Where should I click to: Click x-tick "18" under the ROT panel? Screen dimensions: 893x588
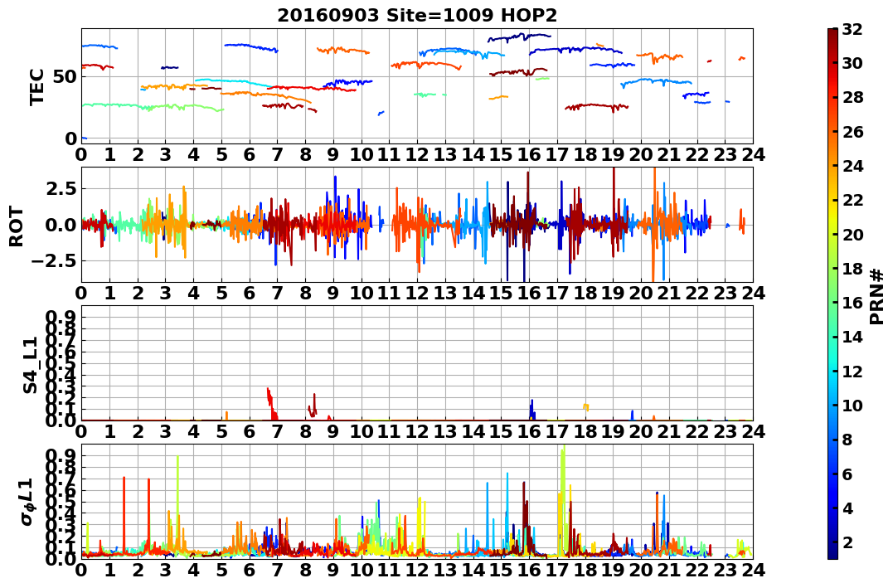point(585,294)
